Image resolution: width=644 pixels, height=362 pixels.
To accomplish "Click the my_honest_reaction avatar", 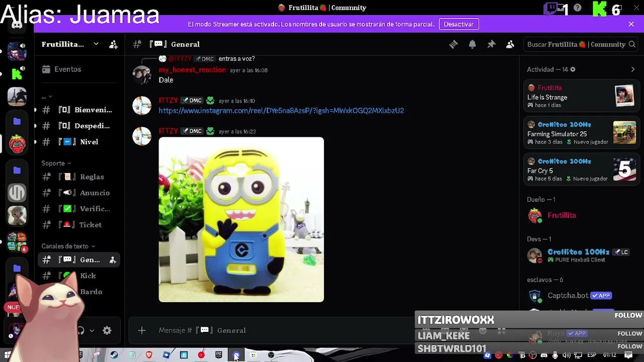I will click(142, 75).
